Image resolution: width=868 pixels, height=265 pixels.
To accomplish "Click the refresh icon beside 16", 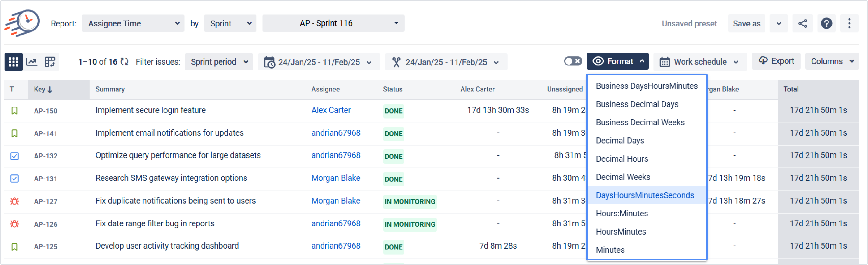I will click(x=124, y=62).
